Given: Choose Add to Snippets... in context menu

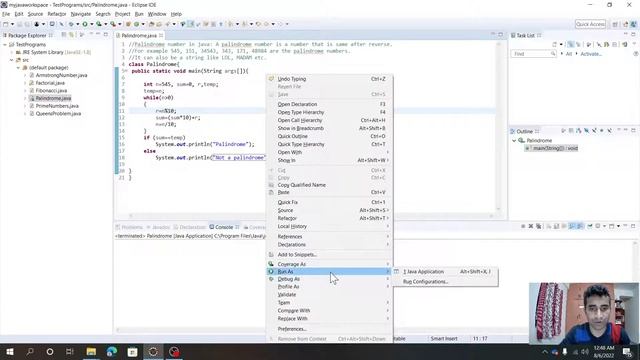Looking at the screenshot, I should point(329,254).
